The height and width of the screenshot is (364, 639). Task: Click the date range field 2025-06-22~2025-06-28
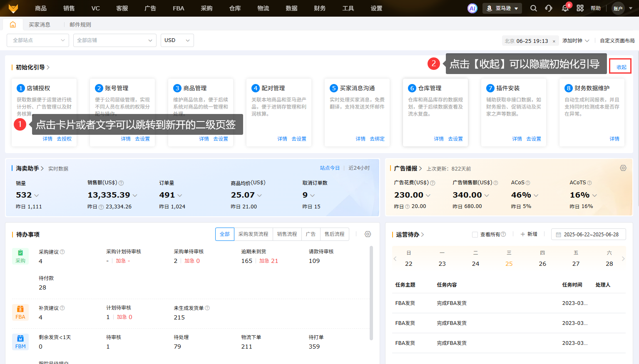pyautogui.click(x=590, y=235)
